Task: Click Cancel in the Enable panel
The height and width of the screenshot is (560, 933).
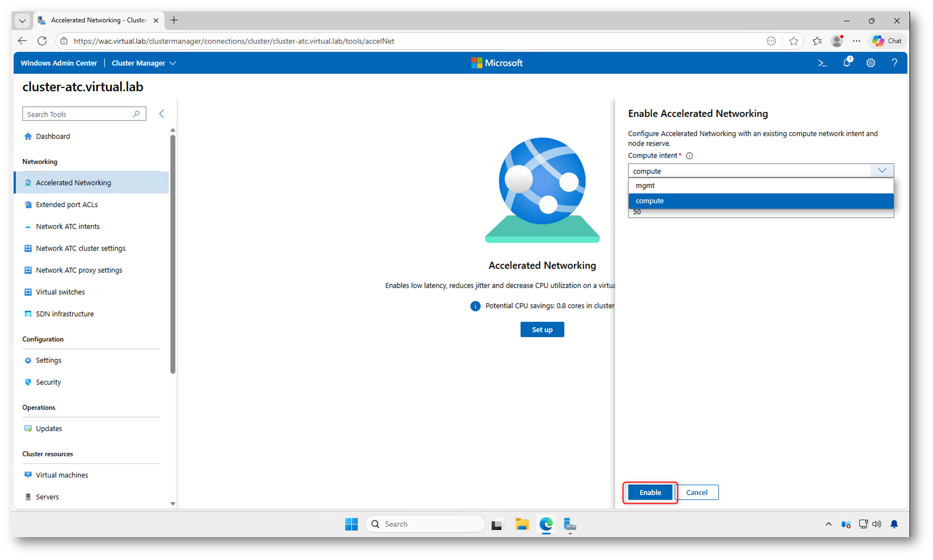Action: point(697,492)
